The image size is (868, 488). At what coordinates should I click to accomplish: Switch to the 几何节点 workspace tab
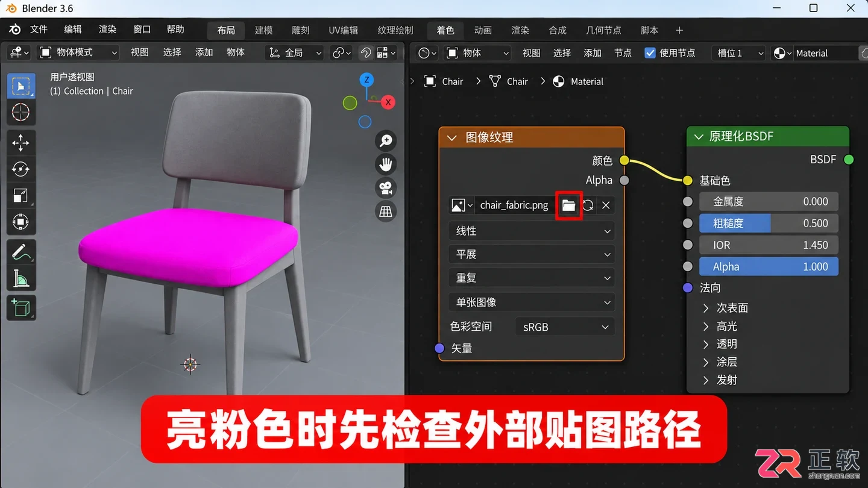(x=603, y=30)
